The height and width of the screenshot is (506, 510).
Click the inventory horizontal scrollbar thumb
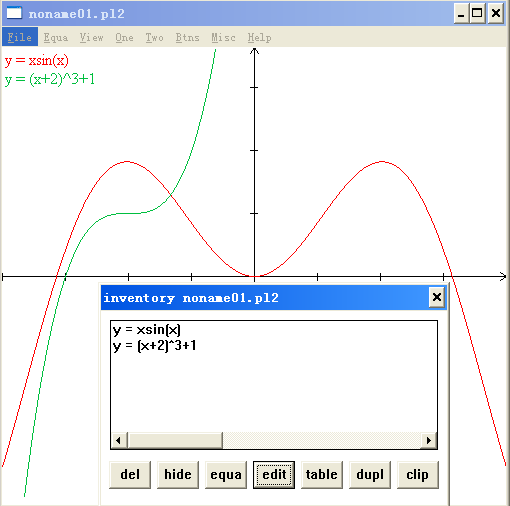click(x=175, y=440)
